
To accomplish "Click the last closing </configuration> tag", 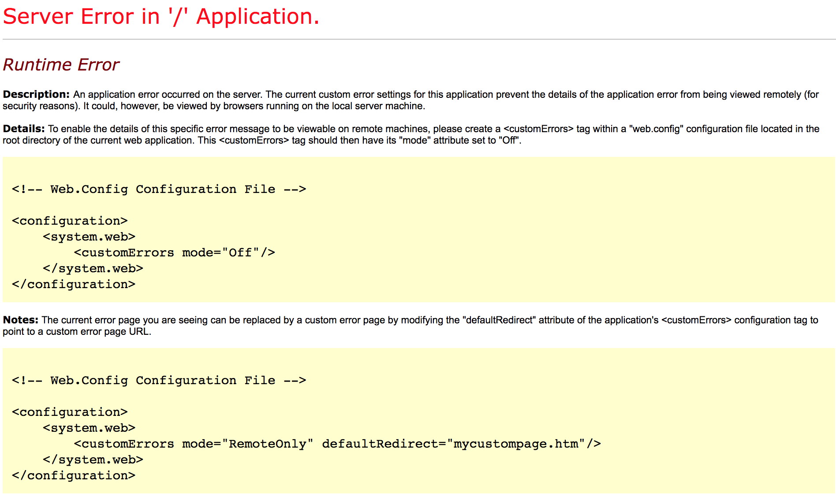I will [x=74, y=475].
